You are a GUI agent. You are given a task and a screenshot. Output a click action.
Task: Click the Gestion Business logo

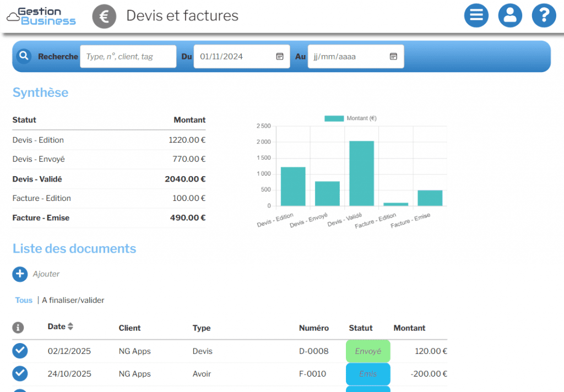point(41,16)
